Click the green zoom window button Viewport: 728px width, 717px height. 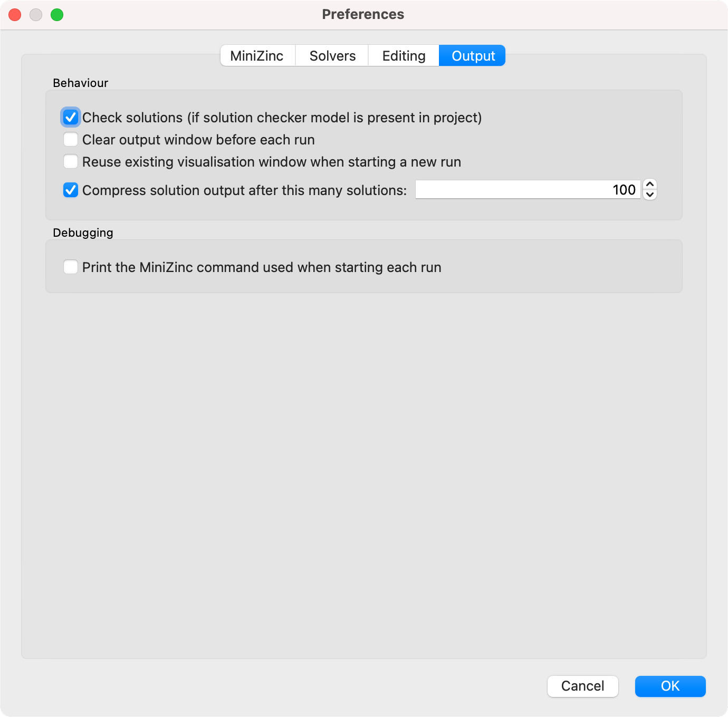[x=57, y=15]
